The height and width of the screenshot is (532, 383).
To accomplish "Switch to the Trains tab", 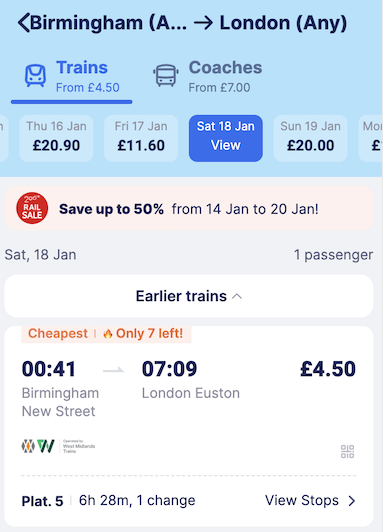I will point(72,77).
